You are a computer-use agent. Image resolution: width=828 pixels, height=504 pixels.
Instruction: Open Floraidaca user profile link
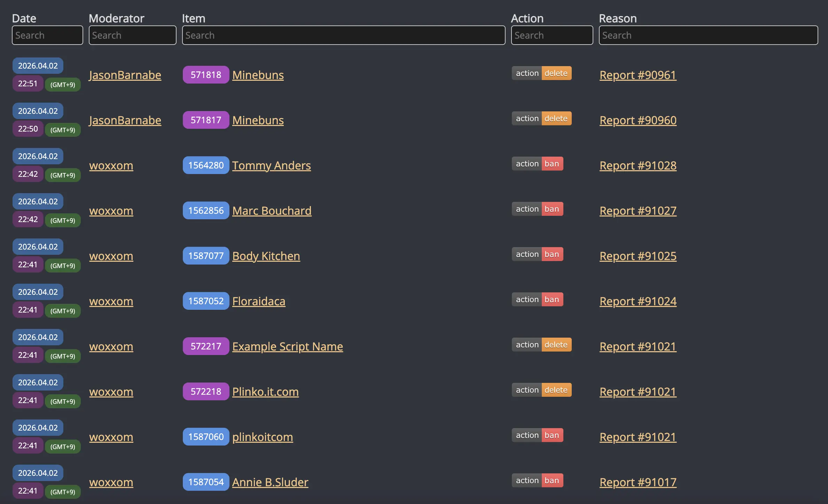click(258, 301)
